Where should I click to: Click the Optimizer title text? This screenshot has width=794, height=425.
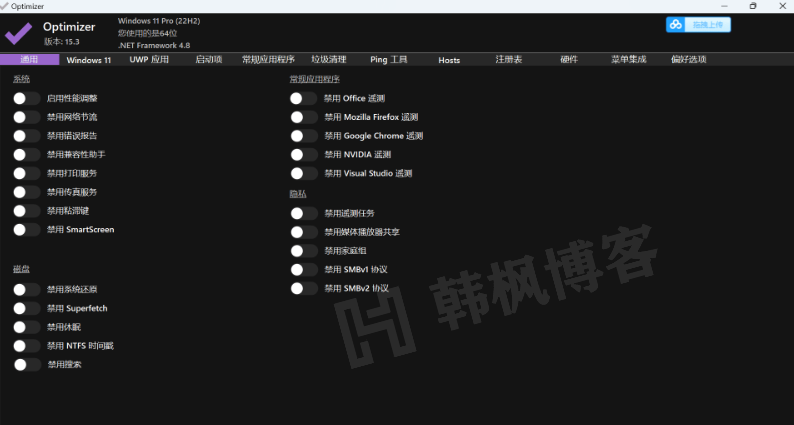69,27
